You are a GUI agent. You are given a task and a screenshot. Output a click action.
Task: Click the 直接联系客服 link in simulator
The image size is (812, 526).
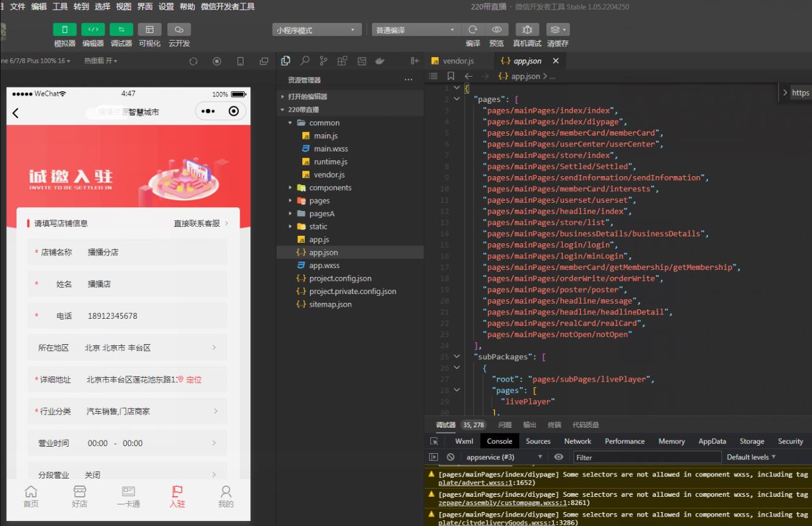[x=202, y=223]
